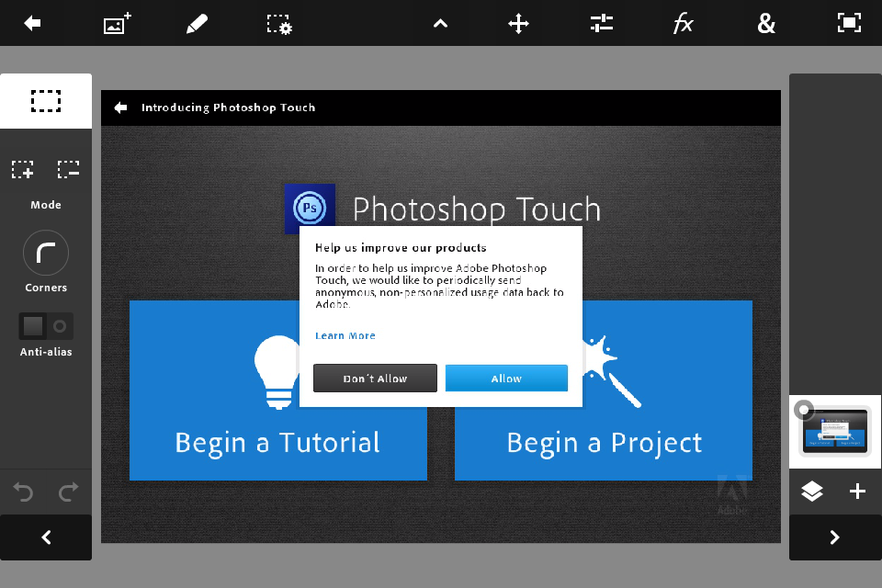
Task: Select the layer thumbnail
Action: click(x=835, y=432)
